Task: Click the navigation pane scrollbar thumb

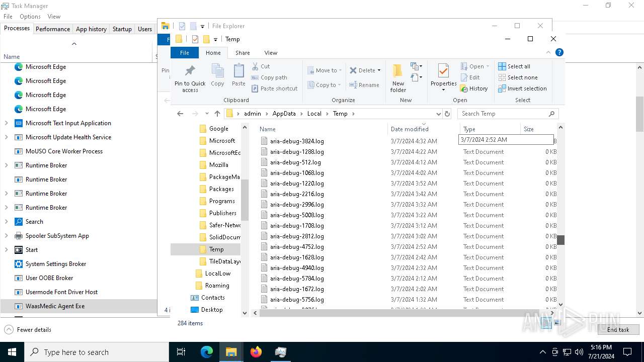Action: [x=245, y=200]
